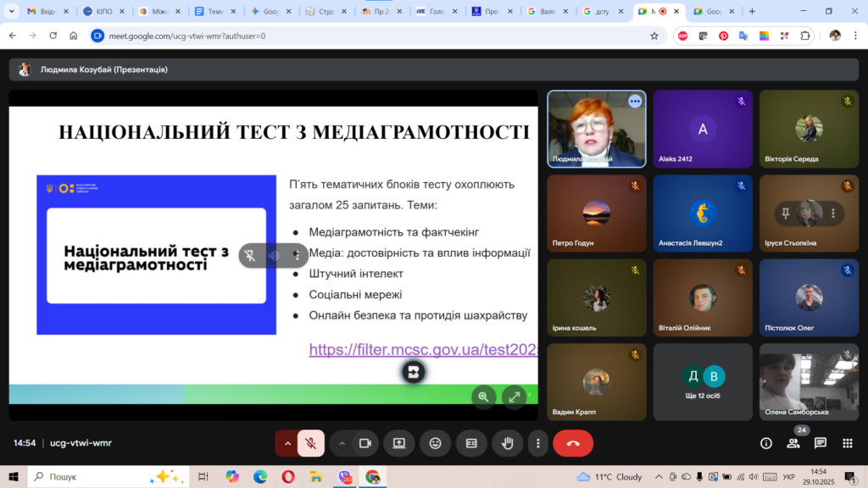
Task: Open chat with everyone panel
Action: [821, 443]
